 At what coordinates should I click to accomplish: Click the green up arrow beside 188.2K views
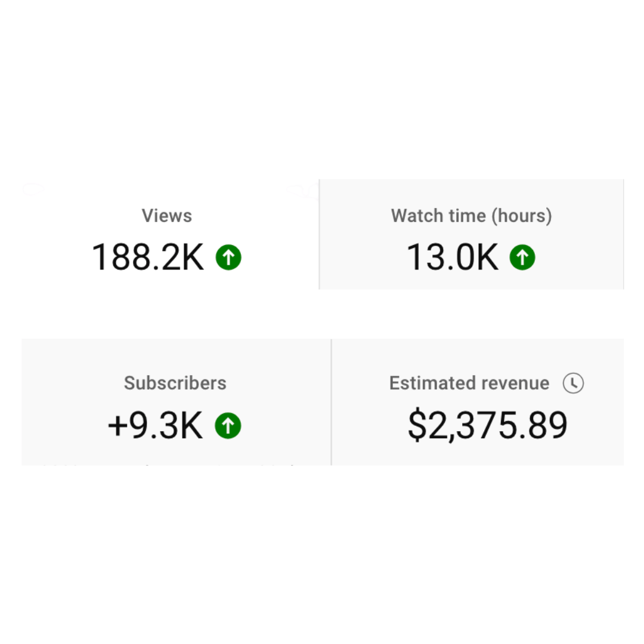coord(228,258)
